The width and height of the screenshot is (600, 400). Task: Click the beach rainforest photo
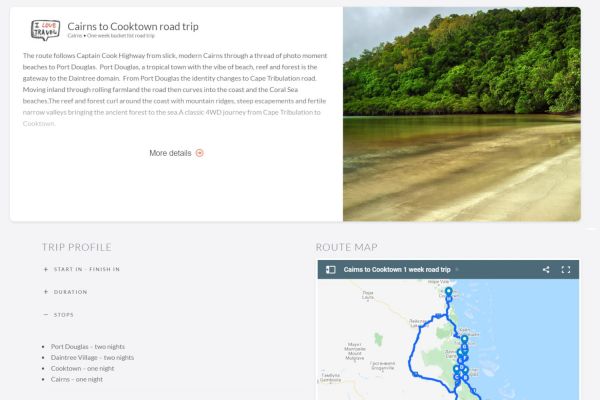(461, 114)
